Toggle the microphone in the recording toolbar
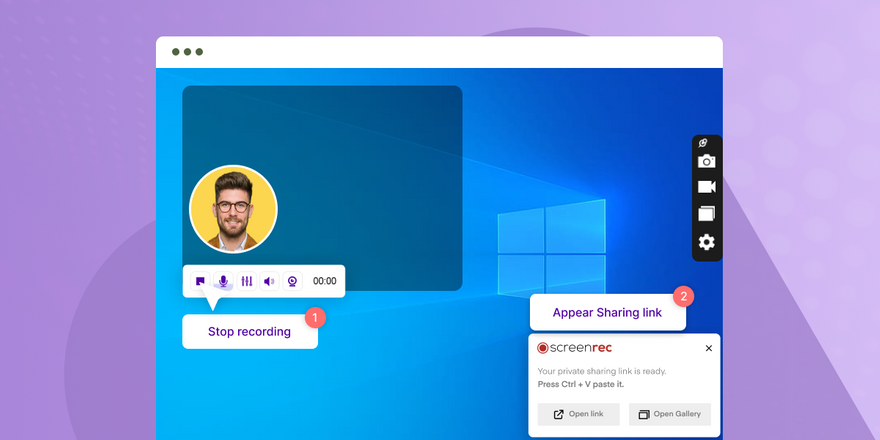Image resolution: width=880 pixels, height=440 pixels. coord(223,281)
